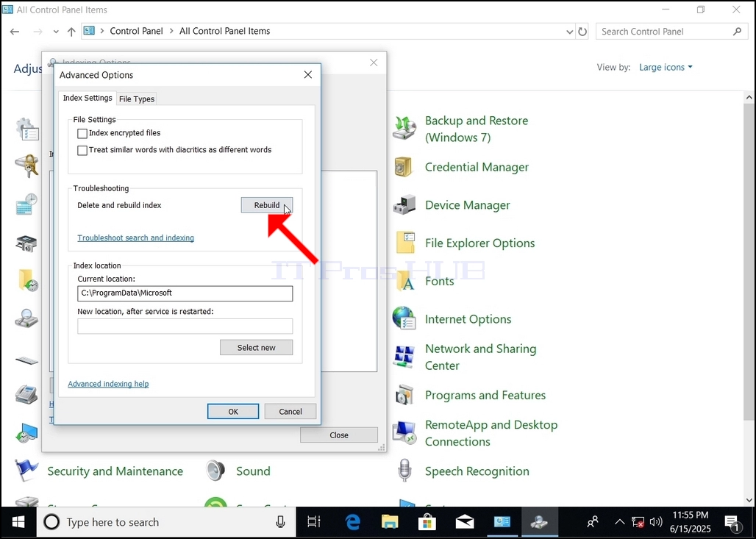Expand the address bar history dropdown arrow
Viewport: 756px width, 539px height.
click(x=569, y=32)
